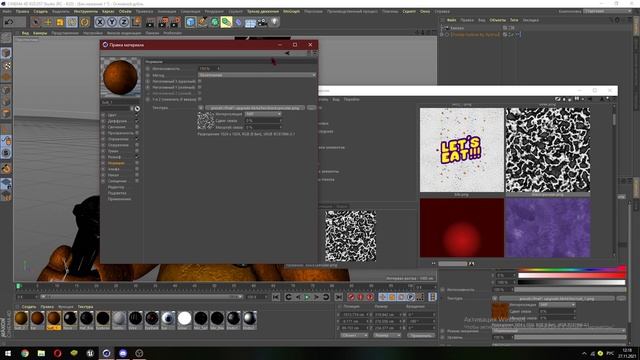This screenshot has height=360, width=640.
Task: Open the Метод dropdown in material editor
Action: pos(257,75)
